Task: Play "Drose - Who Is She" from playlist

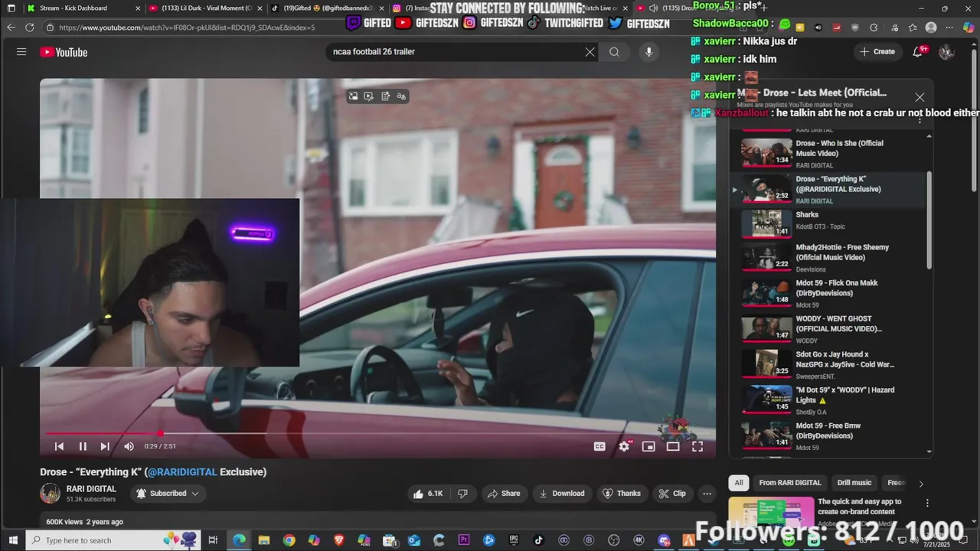Action: tap(827, 153)
